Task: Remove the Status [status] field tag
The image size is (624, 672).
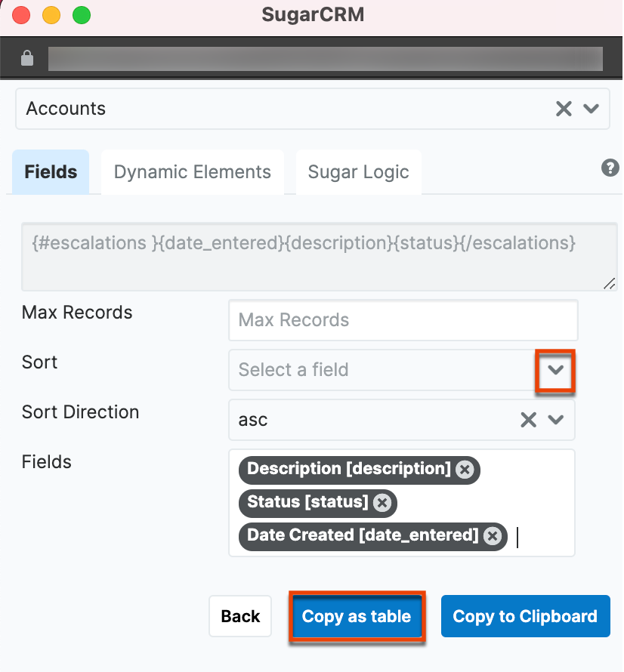Action: click(382, 503)
